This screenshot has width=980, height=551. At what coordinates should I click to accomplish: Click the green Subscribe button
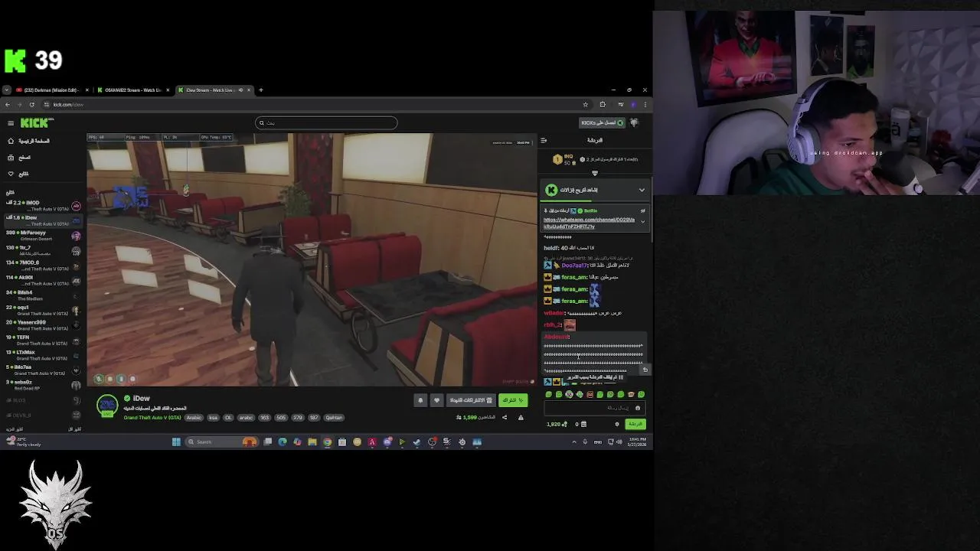512,400
